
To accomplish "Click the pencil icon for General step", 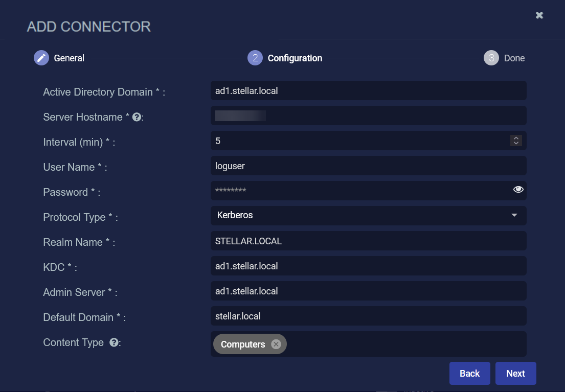I will 41,58.
